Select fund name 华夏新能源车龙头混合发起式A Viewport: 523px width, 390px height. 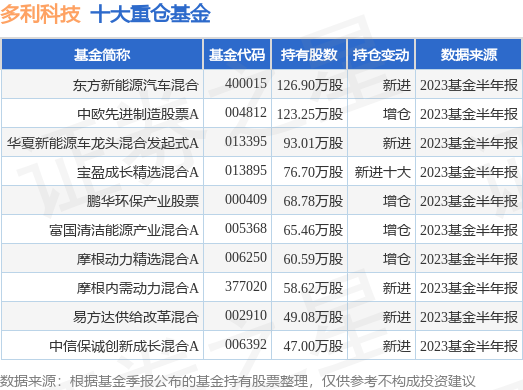103,143
